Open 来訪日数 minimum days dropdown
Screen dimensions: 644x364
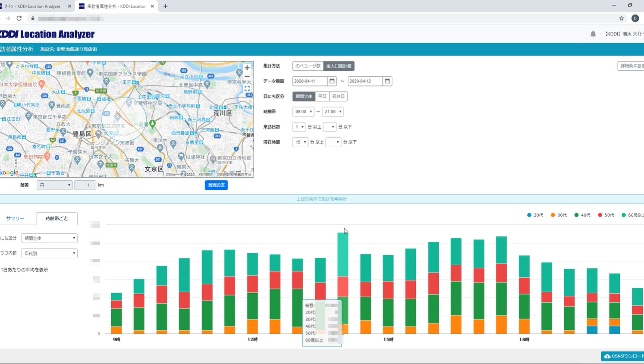click(299, 127)
